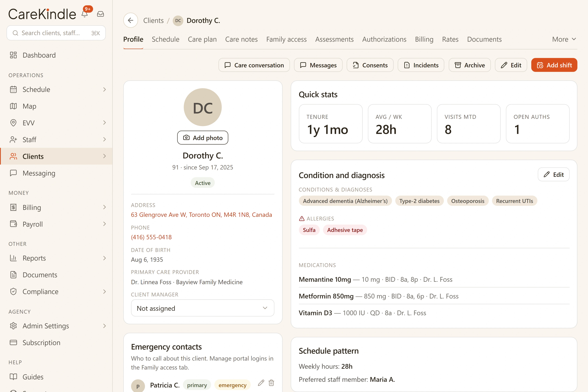Delete Patricia C. contact trash icon

(271, 383)
